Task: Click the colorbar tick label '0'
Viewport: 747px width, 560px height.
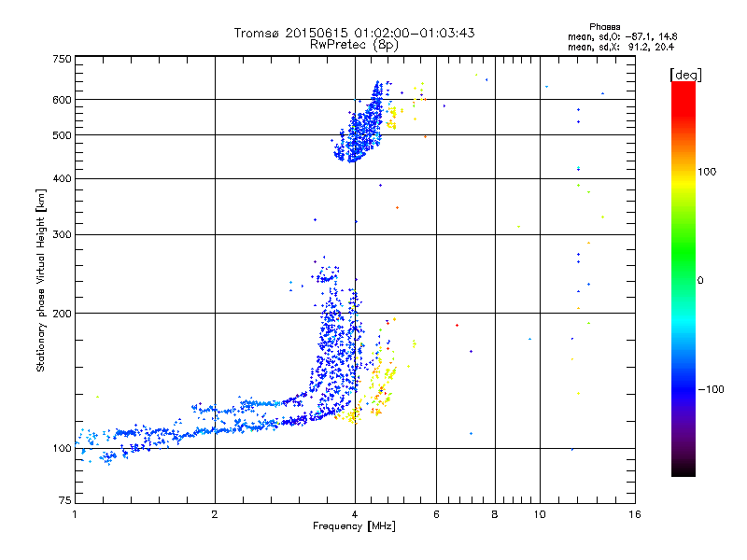Action: [700, 280]
